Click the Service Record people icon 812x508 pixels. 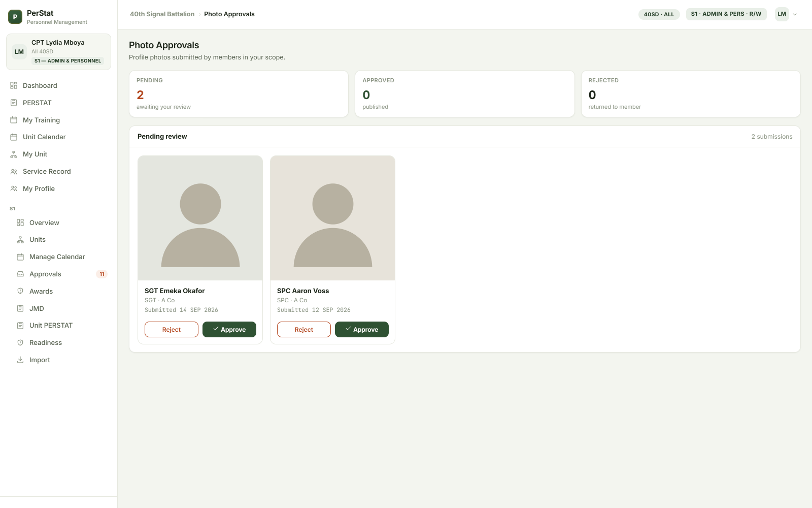[x=14, y=171]
